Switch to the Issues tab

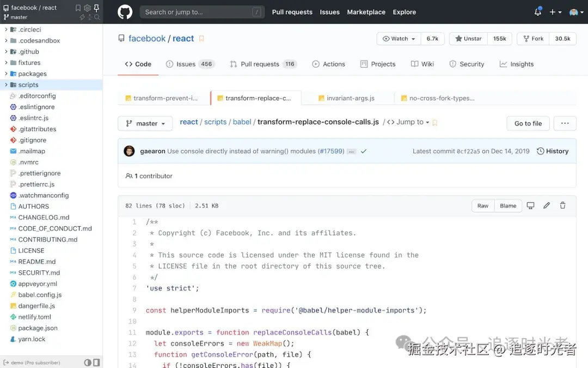(190, 64)
